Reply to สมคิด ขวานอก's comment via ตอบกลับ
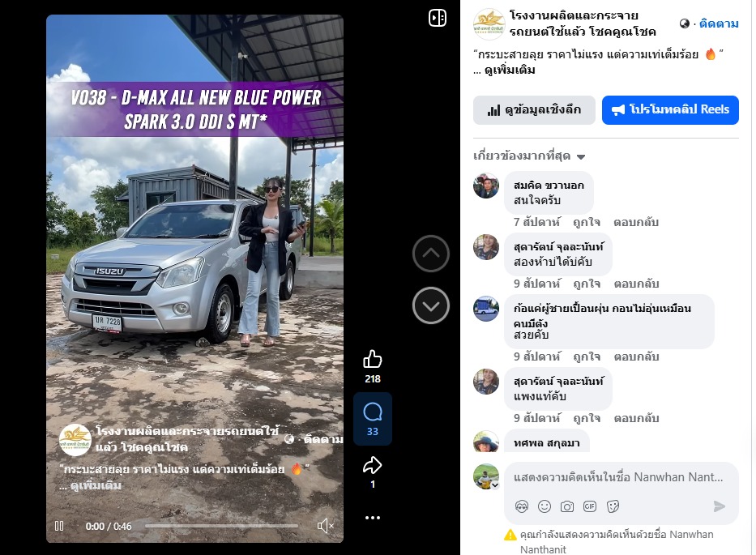Image resolution: width=756 pixels, height=555 pixels. pyautogui.click(x=636, y=222)
